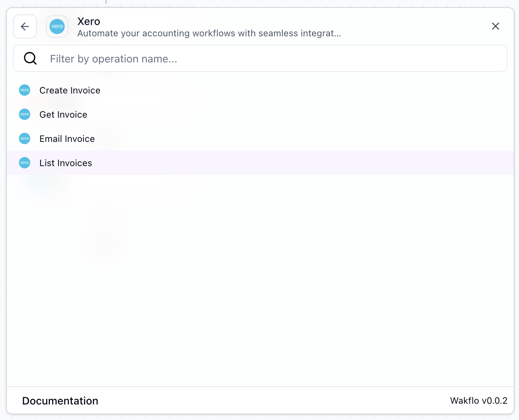Select the Create Invoice operation

coord(70,90)
